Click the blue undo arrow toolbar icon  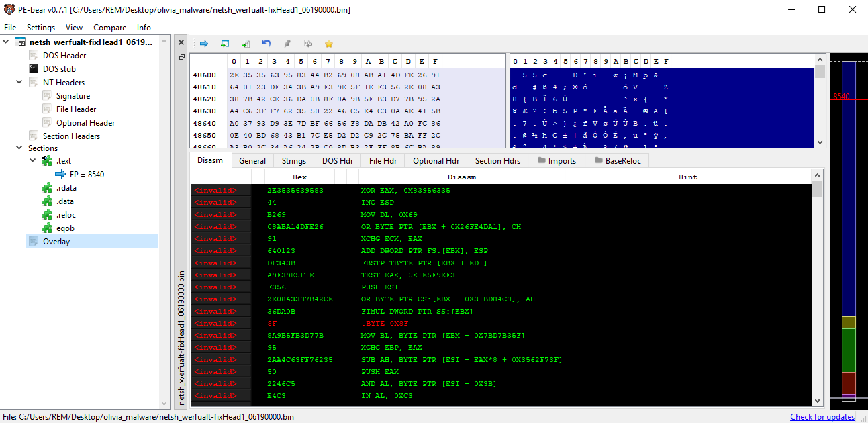tap(267, 44)
